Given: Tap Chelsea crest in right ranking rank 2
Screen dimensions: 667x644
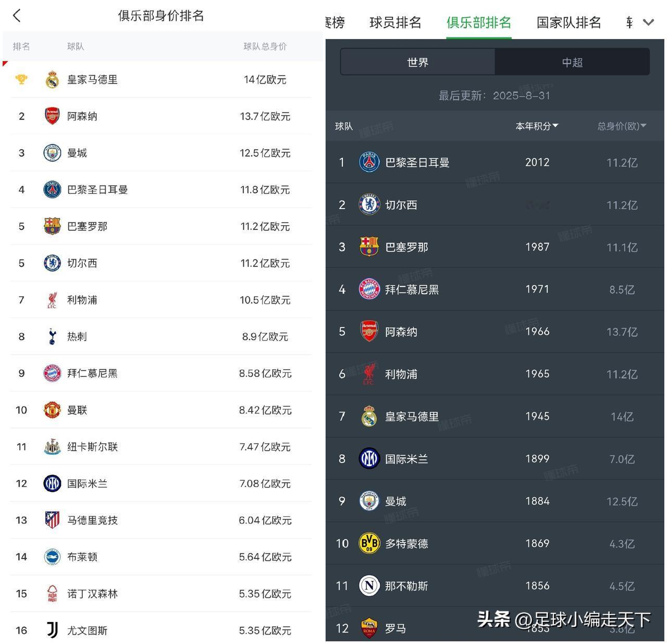Looking at the screenshot, I should click(x=369, y=204).
